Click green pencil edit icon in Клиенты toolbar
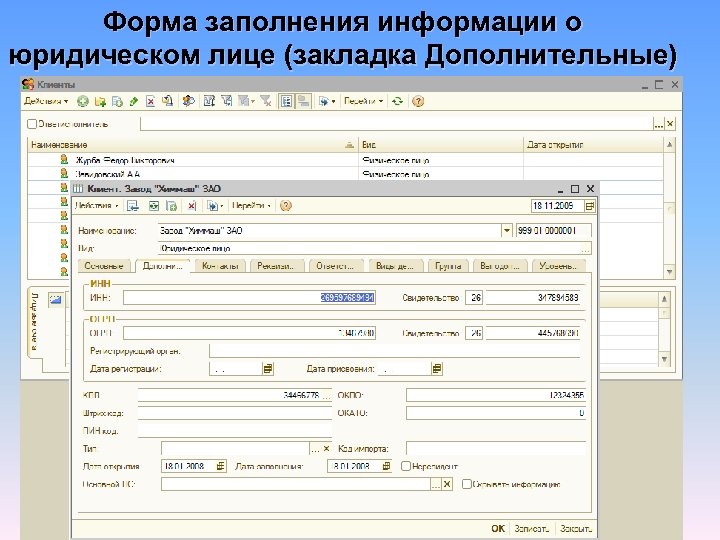 point(134,101)
